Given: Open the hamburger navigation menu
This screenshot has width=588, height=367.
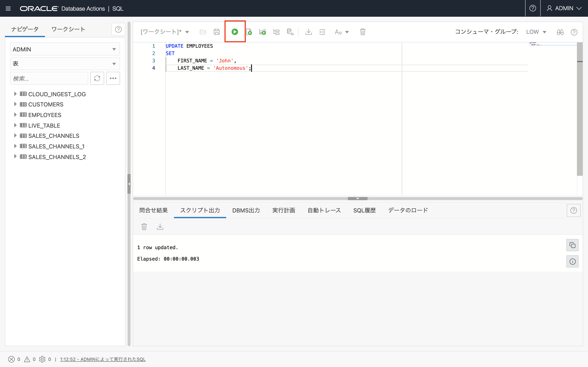Looking at the screenshot, I should tap(8, 9).
